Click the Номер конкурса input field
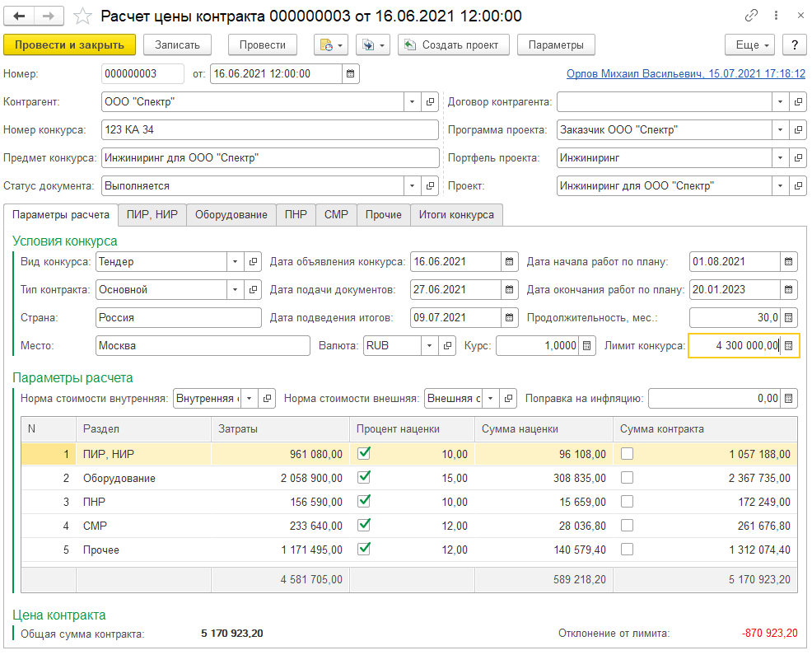812x655 pixels. [x=270, y=130]
